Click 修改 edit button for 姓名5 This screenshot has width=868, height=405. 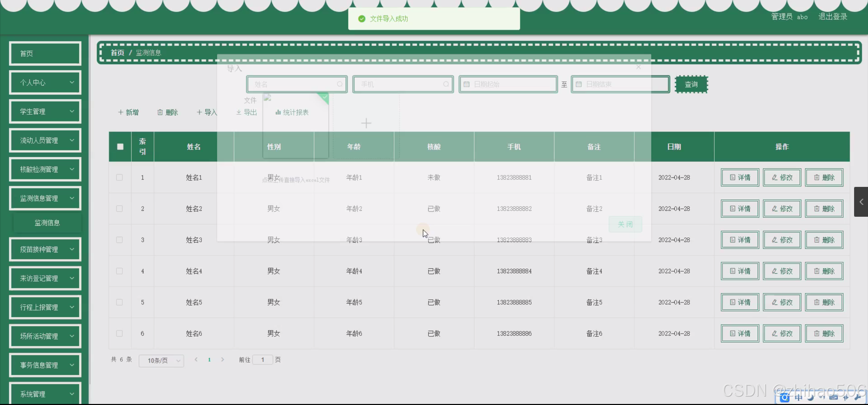pos(782,302)
